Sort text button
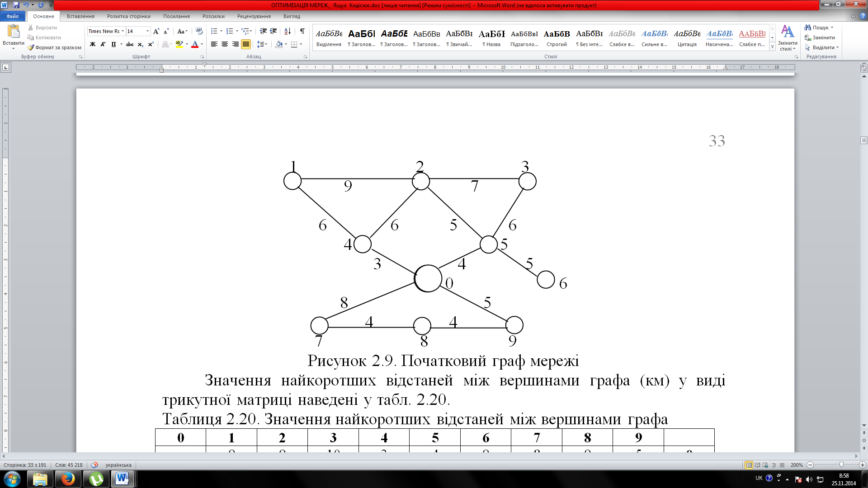The width and height of the screenshot is (868, 488). point(288,31)
